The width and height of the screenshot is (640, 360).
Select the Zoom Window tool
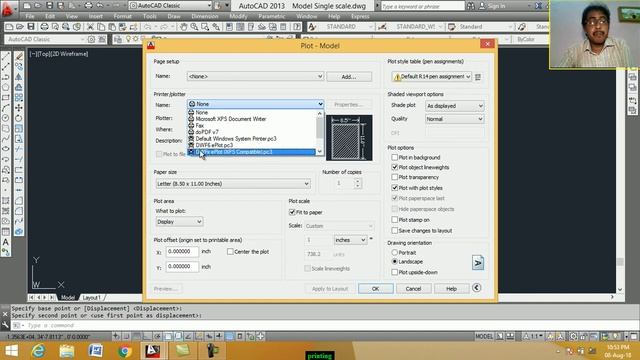pyautogui.click(x=205, y=27)
